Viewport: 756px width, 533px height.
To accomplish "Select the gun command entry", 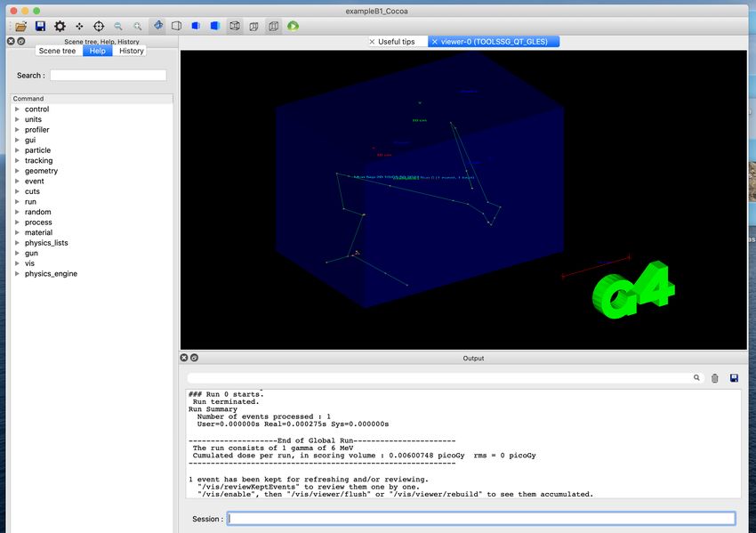I will 31,254.
